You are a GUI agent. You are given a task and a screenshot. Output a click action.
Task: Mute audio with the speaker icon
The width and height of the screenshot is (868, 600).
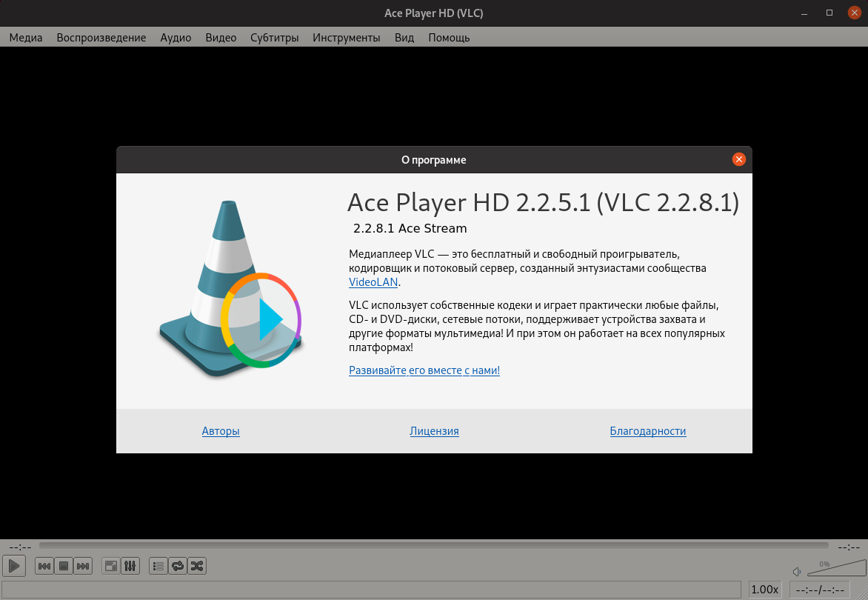pyautogui.click(x=797, y=572)
